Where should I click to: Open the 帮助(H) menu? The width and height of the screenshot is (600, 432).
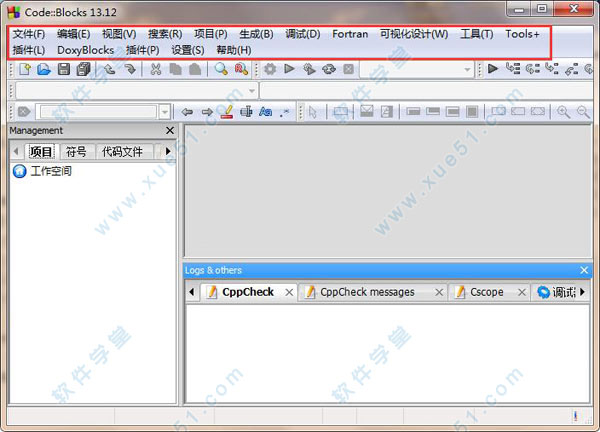234,50
